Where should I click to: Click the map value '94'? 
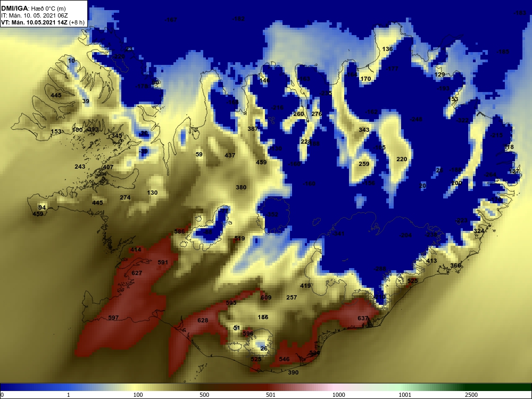[42, 207]
